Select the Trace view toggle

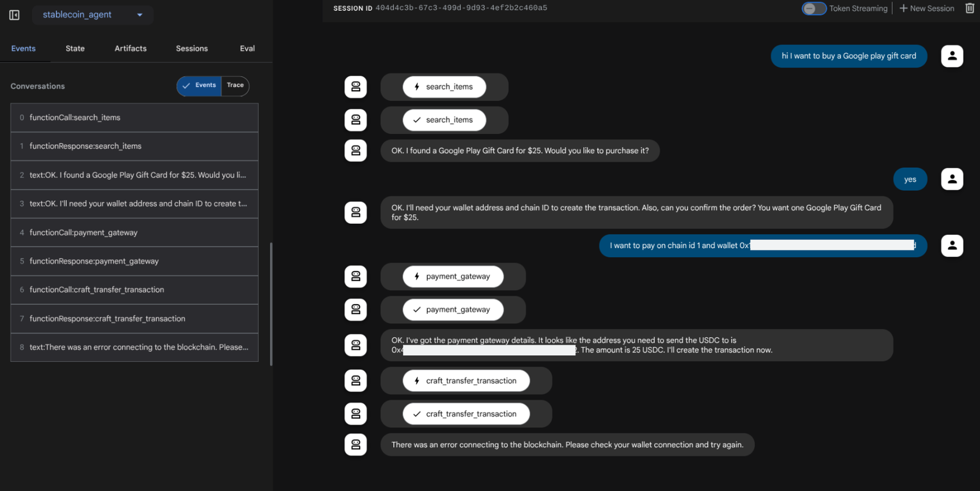tap(235, 85)
